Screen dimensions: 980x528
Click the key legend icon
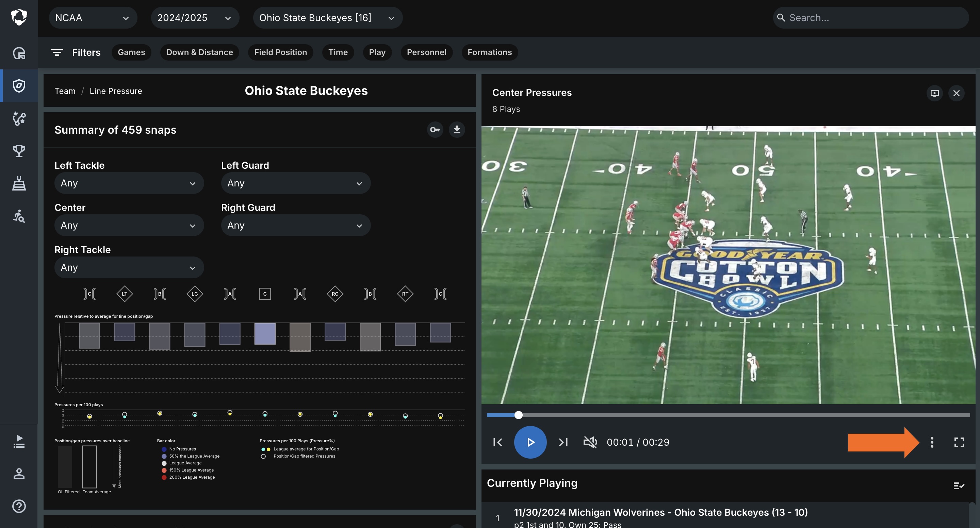[x=435, y=130]
